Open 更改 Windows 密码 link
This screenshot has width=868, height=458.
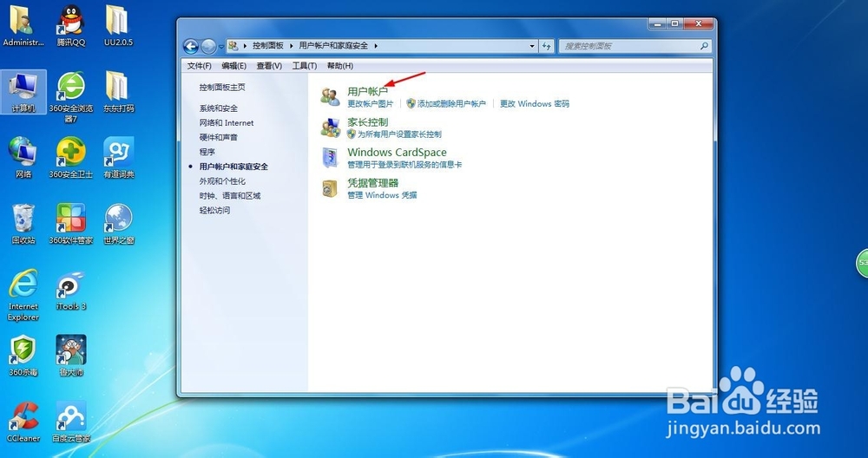pos(534,104)
